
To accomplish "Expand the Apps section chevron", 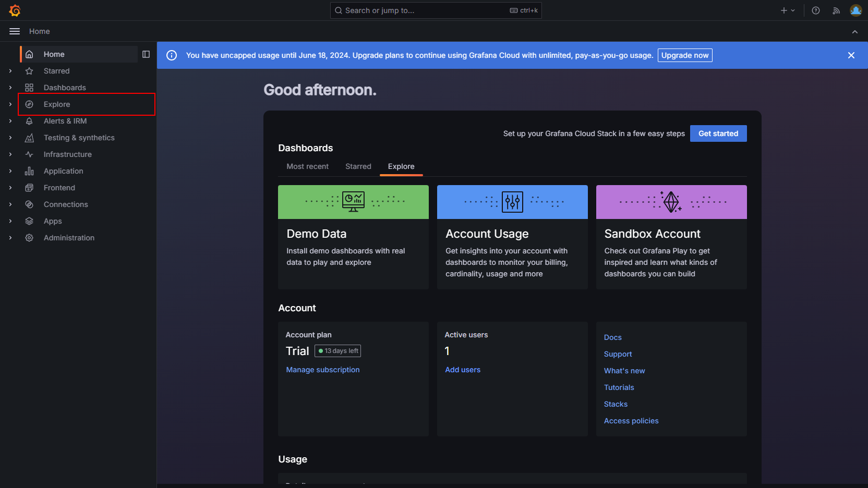I will point(10,221).
